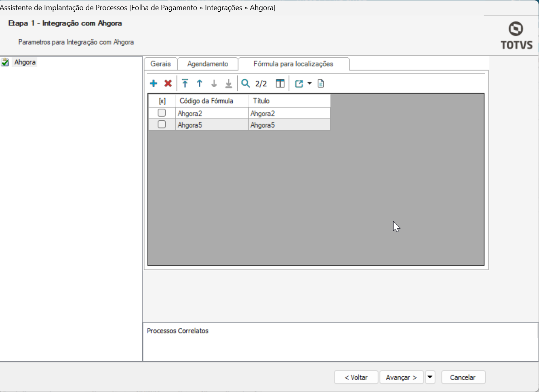Open the export options dropdown arrow
Viewport: 539px width, 392px height.
tap(310, 84)
